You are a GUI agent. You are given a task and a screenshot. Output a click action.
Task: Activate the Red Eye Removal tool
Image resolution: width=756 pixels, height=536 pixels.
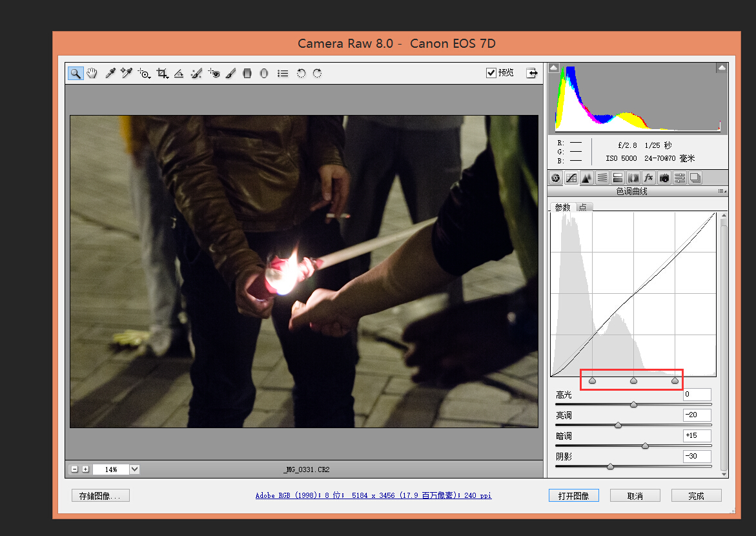pos(214,74)
